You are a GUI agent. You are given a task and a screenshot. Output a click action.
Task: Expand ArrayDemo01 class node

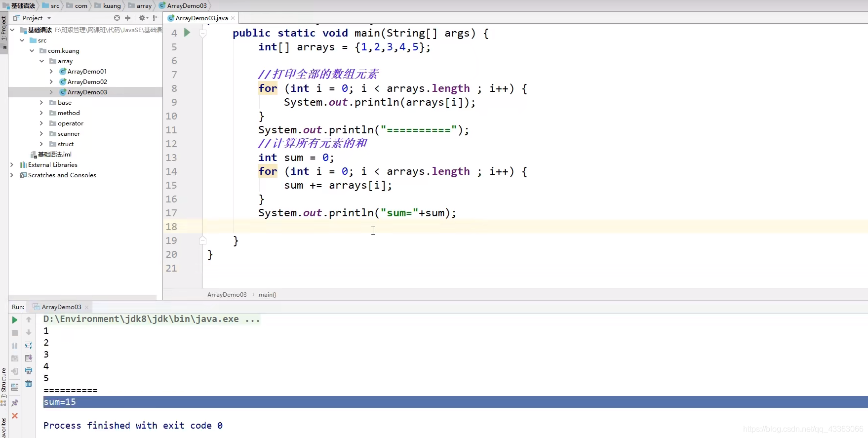[x=51, y=71]
